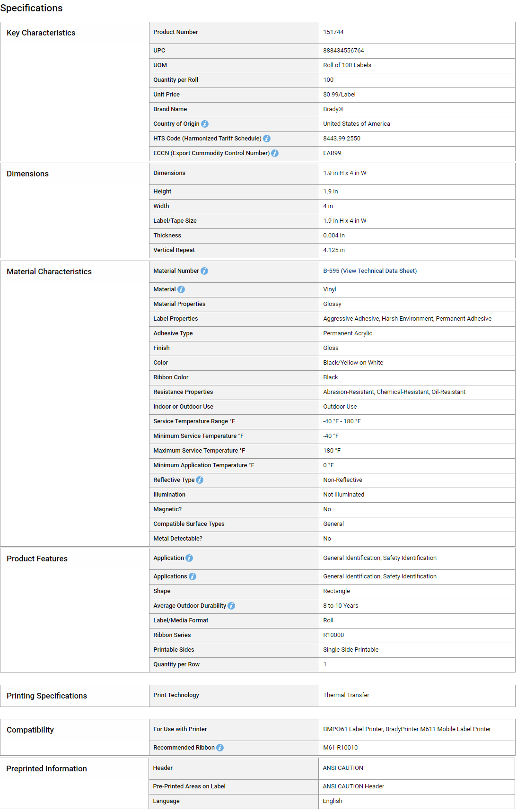The image size is (517, 812).
Task: Select the Key Characteristics section heading
Action: pyautogui.click(x=41, y=33)
